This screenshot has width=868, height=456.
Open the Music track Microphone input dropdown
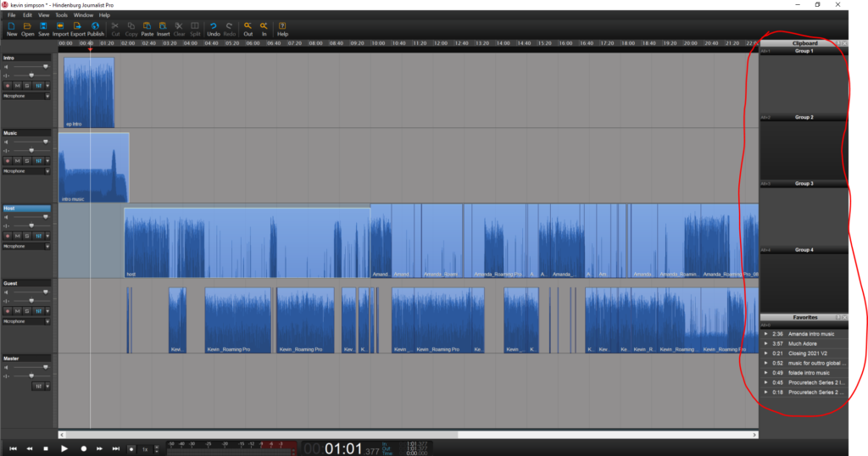tap(47, 171)
